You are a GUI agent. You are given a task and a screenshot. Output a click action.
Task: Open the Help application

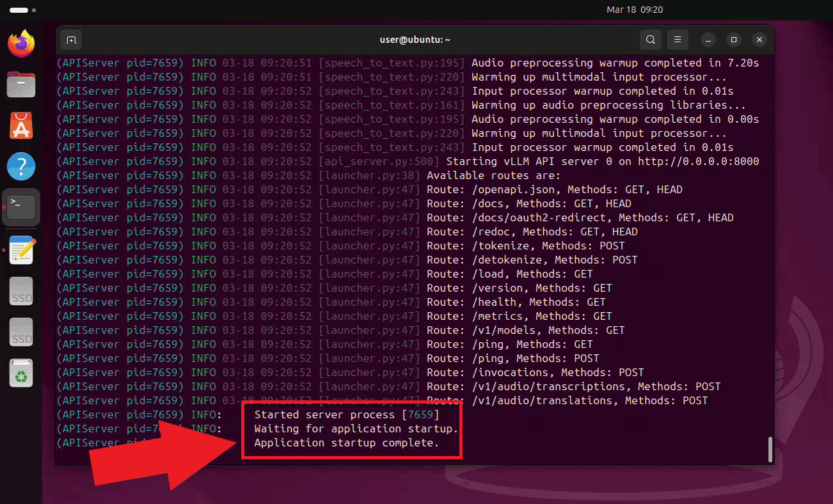pyautogui.click(x=20, y=166)
